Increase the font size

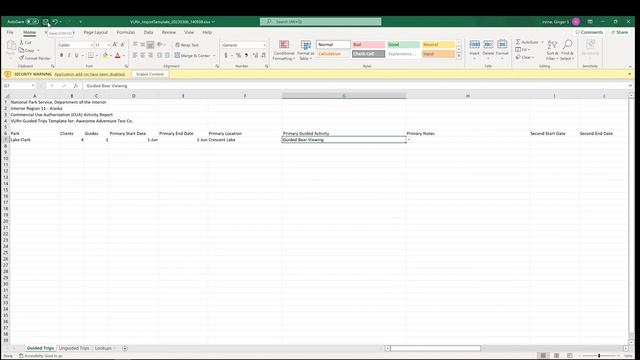pos(115,44)
